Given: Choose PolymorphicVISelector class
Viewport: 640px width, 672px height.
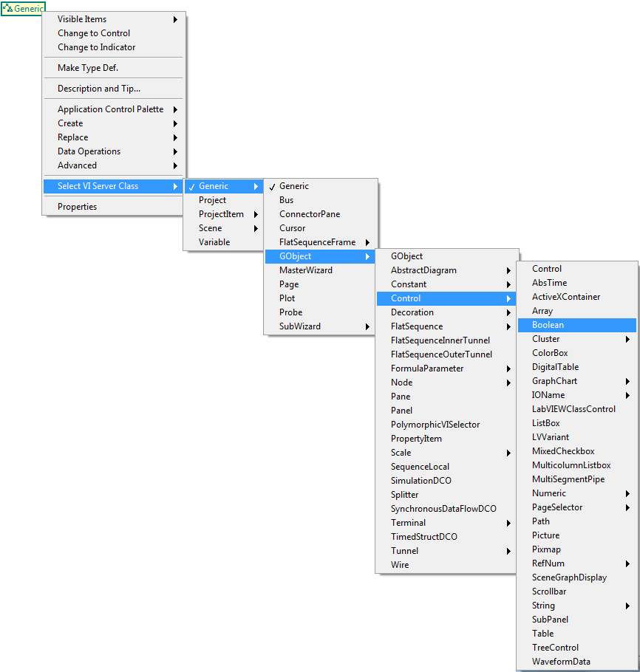Looking at the screenshot, I should pyautogui.click(x=446, y=425).
